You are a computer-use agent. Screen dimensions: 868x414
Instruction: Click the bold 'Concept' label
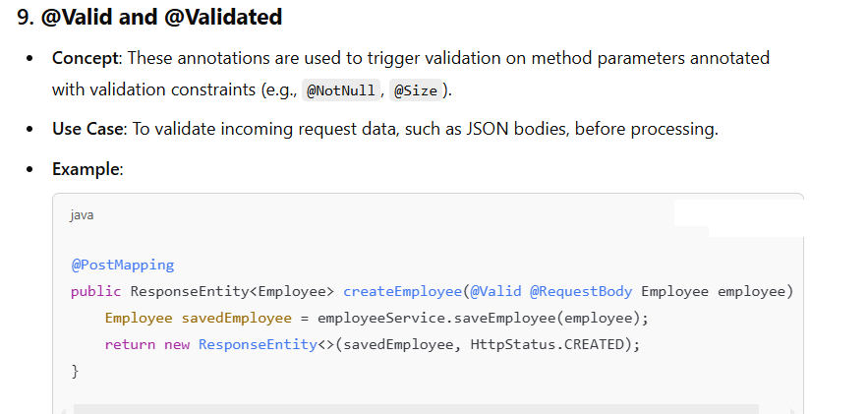(86, 58)
